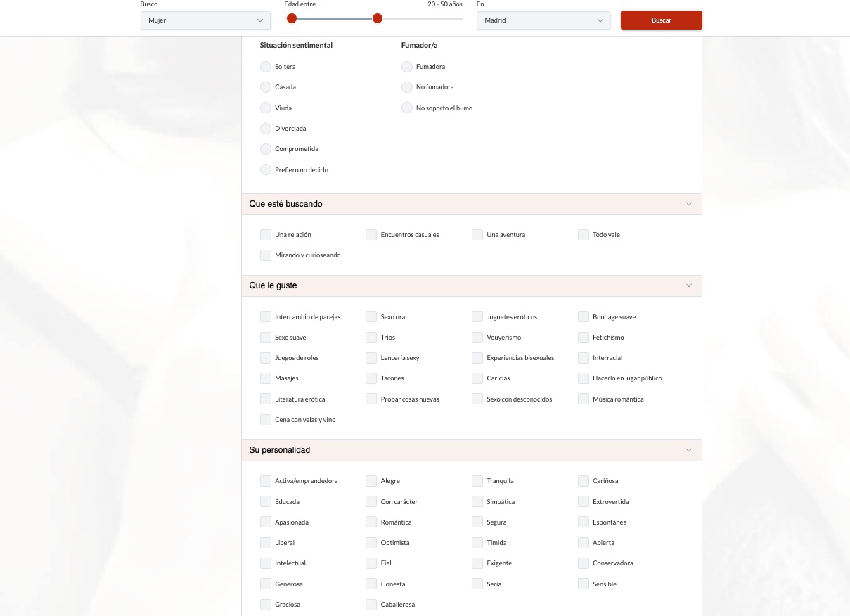Click the minimum age slider handle
Screen dimensions: 850x616
292,18
